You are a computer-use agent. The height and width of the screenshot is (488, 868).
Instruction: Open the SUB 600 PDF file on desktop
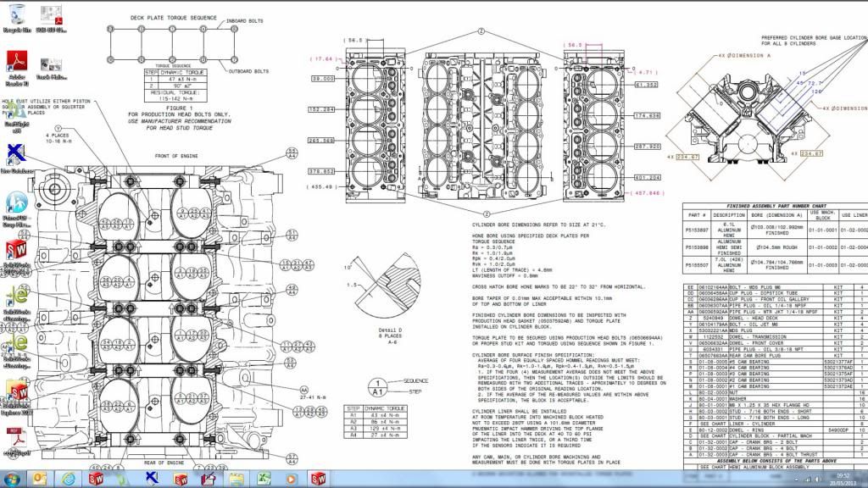point(53,14)
